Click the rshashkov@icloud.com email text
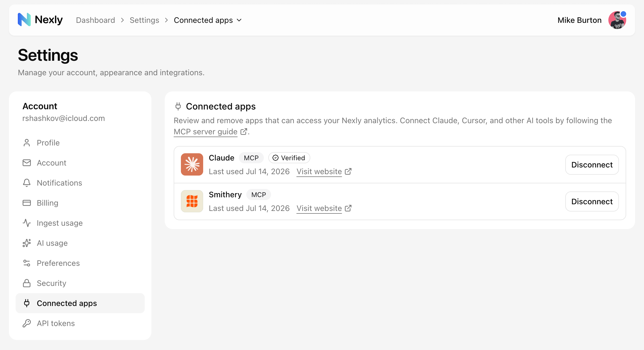The width and height of the screenshot is (644, 350). coord(63,118)
